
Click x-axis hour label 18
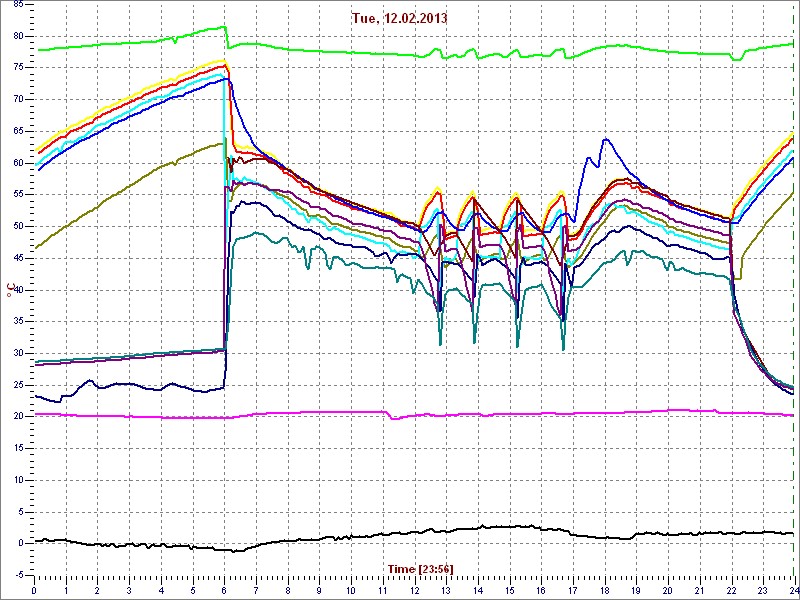(605, 591)
